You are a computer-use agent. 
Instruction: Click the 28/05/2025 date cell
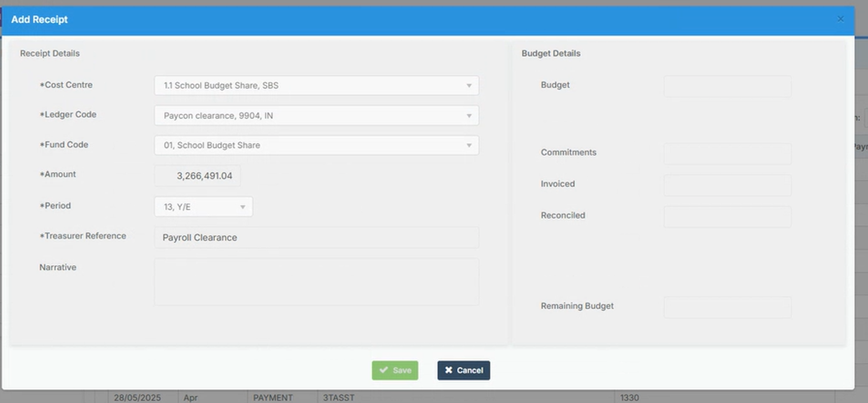point(137,397)
